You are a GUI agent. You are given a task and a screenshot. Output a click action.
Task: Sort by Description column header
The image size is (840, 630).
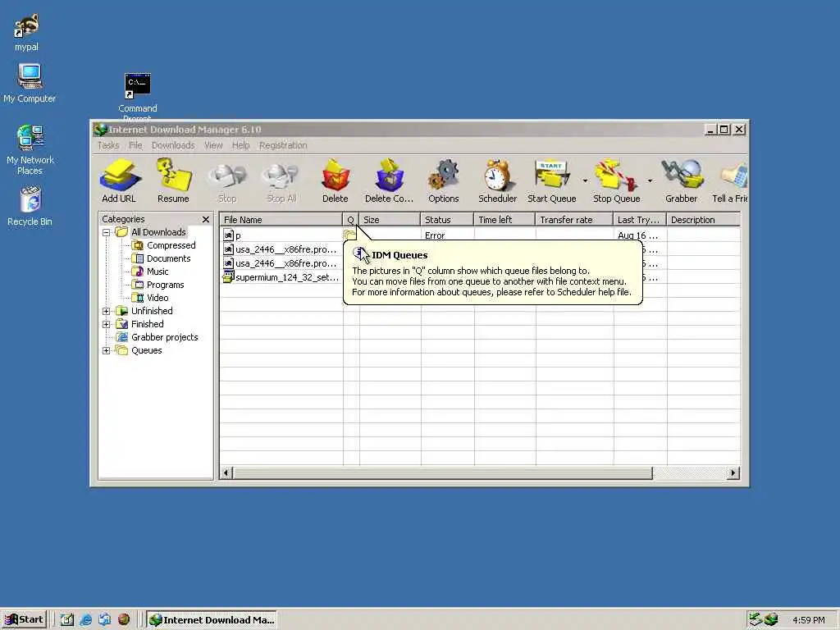[x=703, y=220]
